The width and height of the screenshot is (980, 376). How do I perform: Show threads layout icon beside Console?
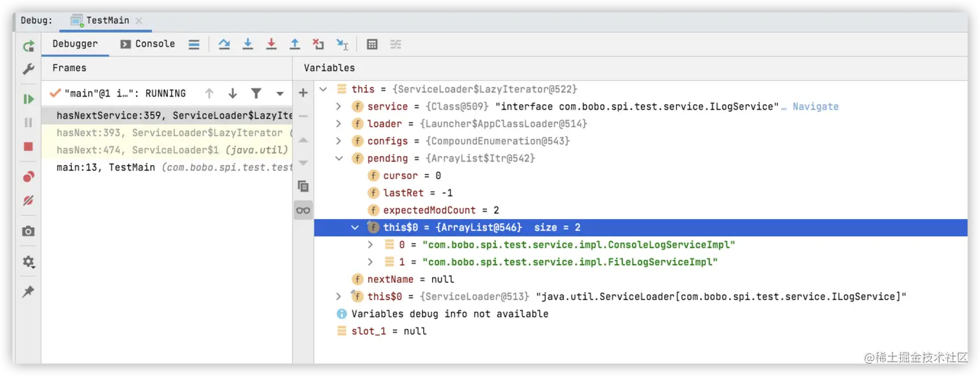(194, 44)
